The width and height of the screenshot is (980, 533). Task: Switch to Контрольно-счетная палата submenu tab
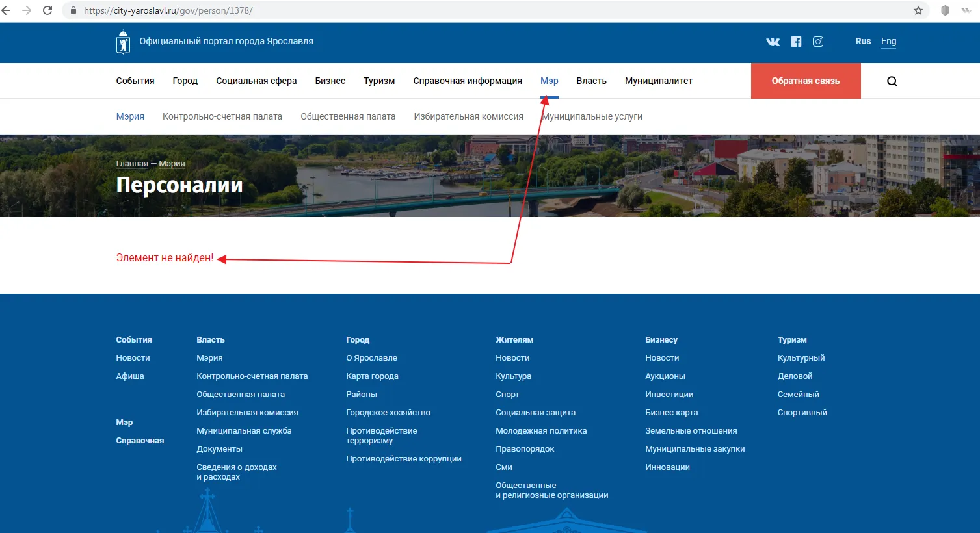(x=222, y=116)
